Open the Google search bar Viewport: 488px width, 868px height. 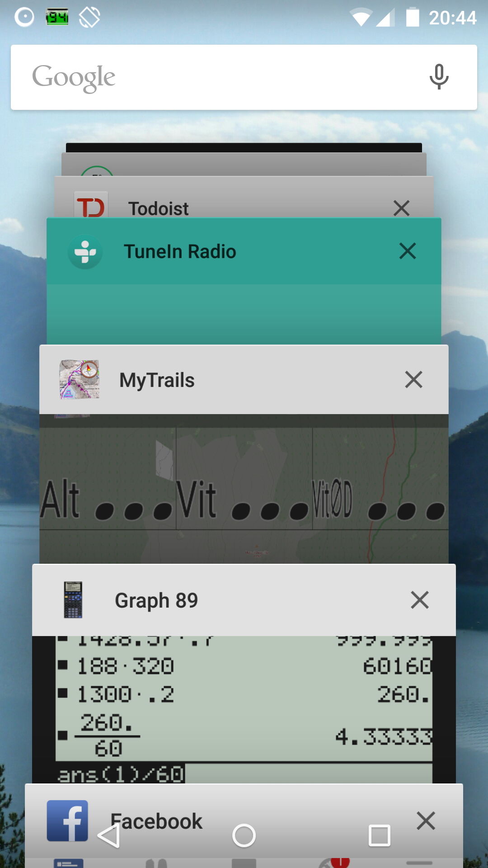pos(244,77)
